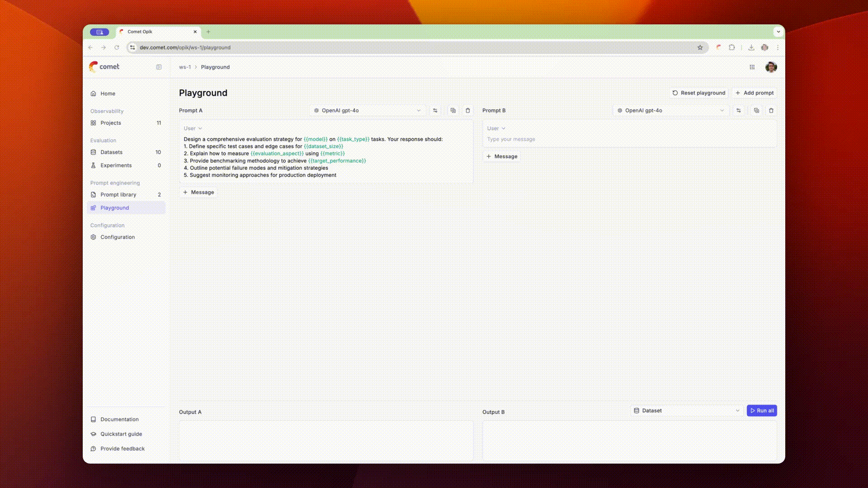Collapse the sidebar with panel toggle icon

point(159,67)
